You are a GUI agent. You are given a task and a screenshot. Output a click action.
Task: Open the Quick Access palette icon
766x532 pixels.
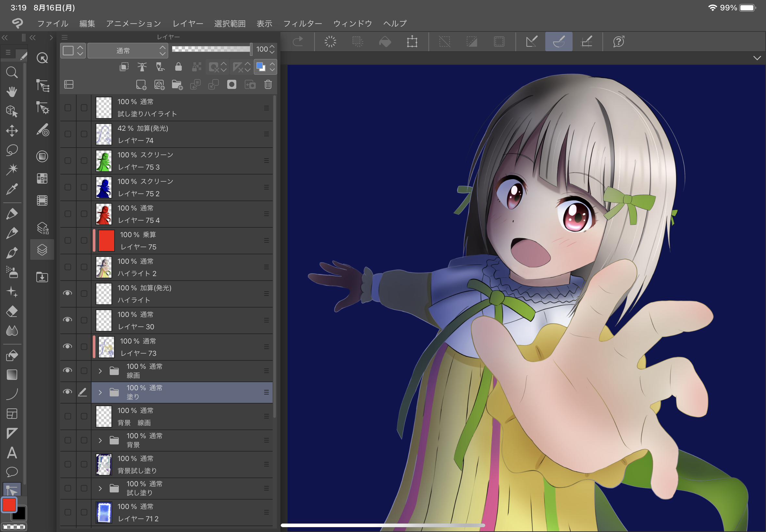[x=42, y=58]
